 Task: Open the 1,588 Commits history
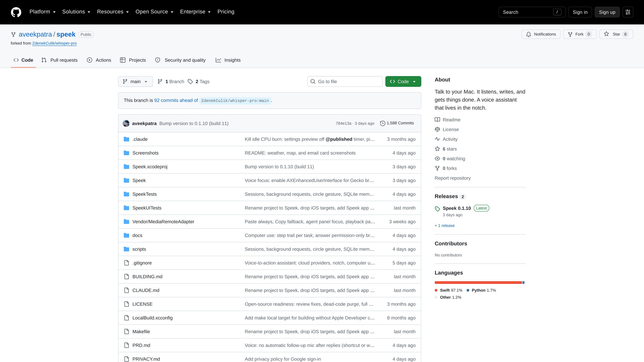point(397,123)
